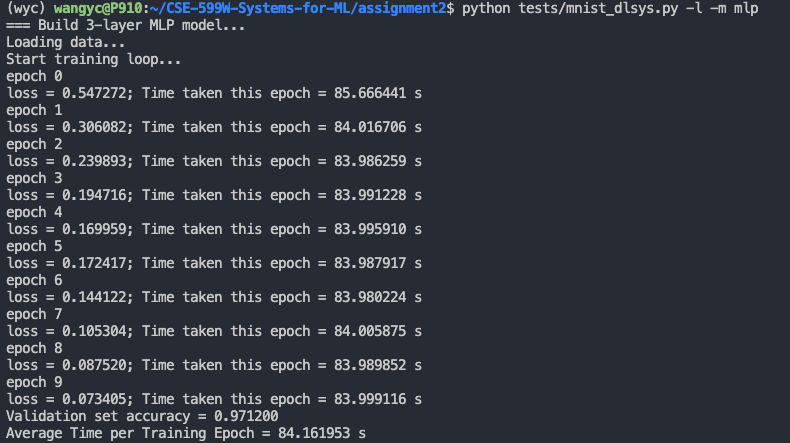Click the "epoch 5" label
Image resolution: width=790 pixels, height=443 pixels.
[x=34, y=247]
